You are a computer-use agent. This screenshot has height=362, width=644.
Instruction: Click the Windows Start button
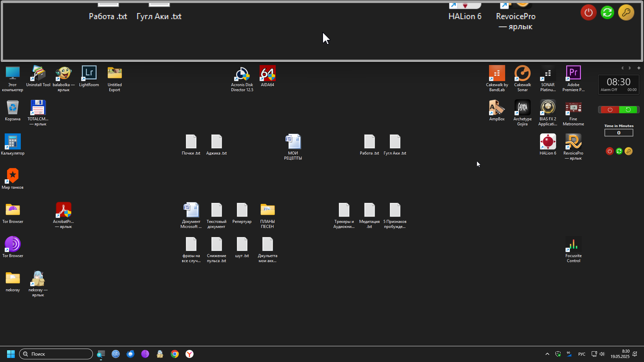(x=11, y=354)
